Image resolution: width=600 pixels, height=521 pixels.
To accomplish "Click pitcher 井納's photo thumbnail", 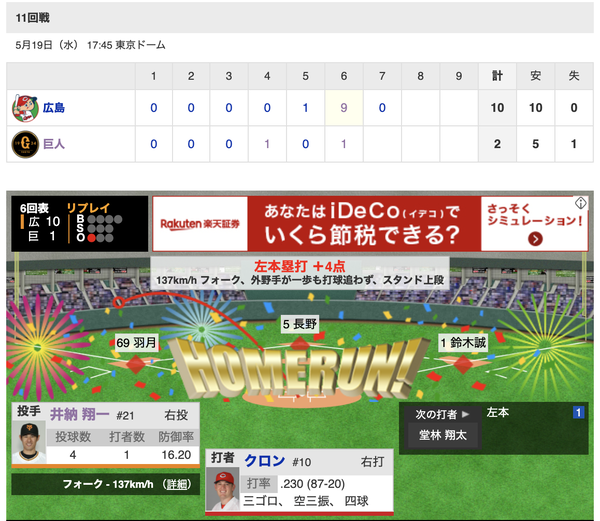I will pyautogui.click(x=29, y=443).
